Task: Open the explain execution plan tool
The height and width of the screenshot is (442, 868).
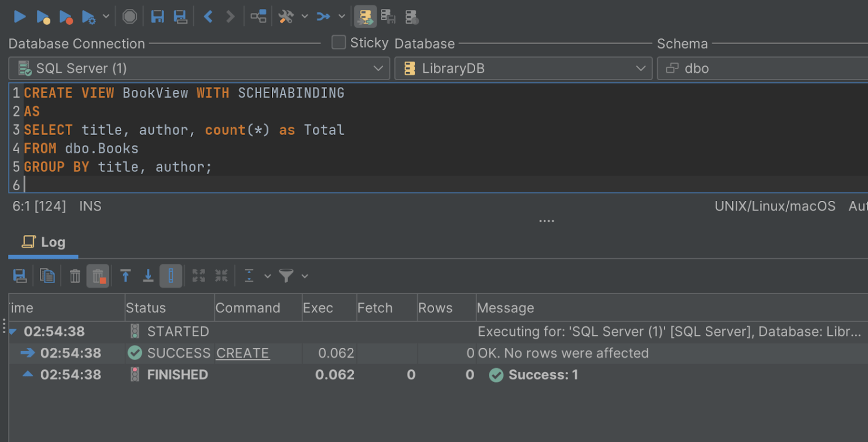Action: tap(258, 16)
